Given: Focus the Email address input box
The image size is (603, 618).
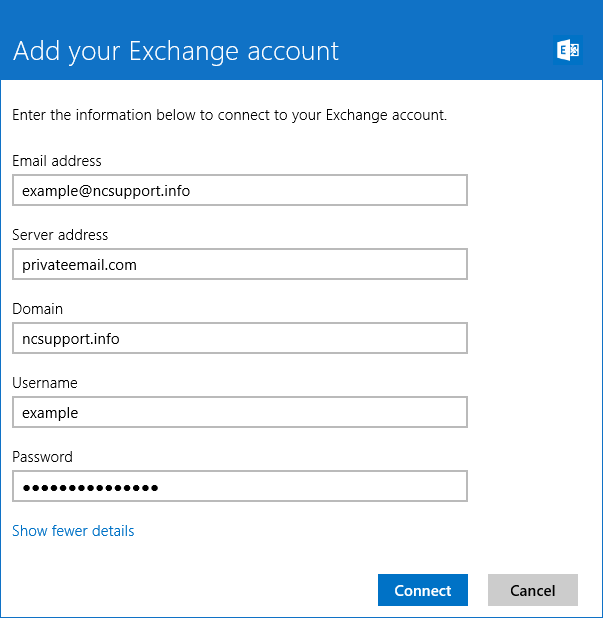Looking at the screenshot, I should [x=240, y=190].
